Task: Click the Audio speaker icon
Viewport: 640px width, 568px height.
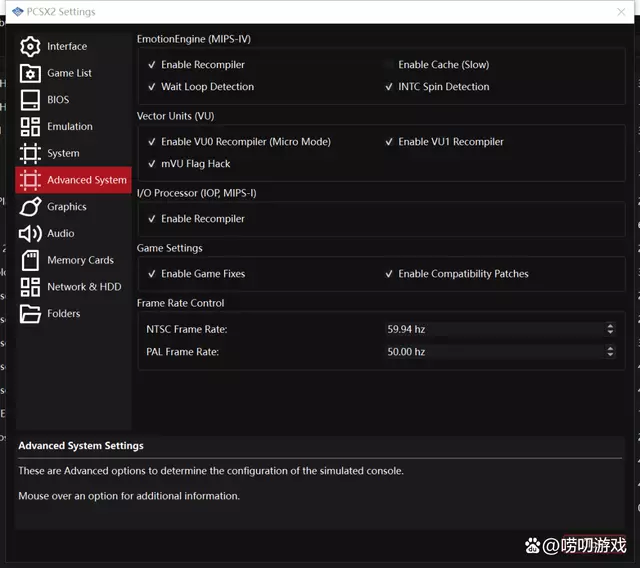Action: (x=30, y=233)
